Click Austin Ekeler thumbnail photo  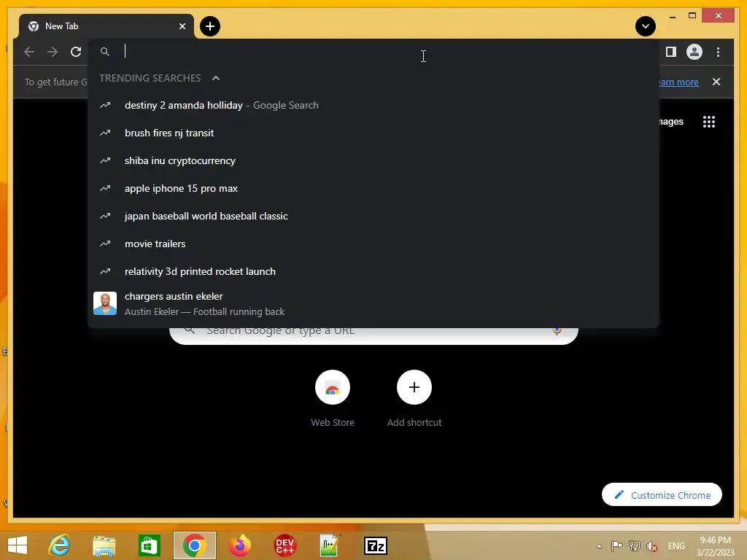(x=105, y=303)
